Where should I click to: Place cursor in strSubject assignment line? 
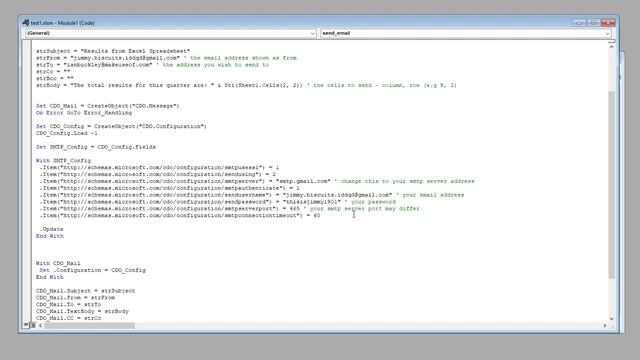click(113, 51)
